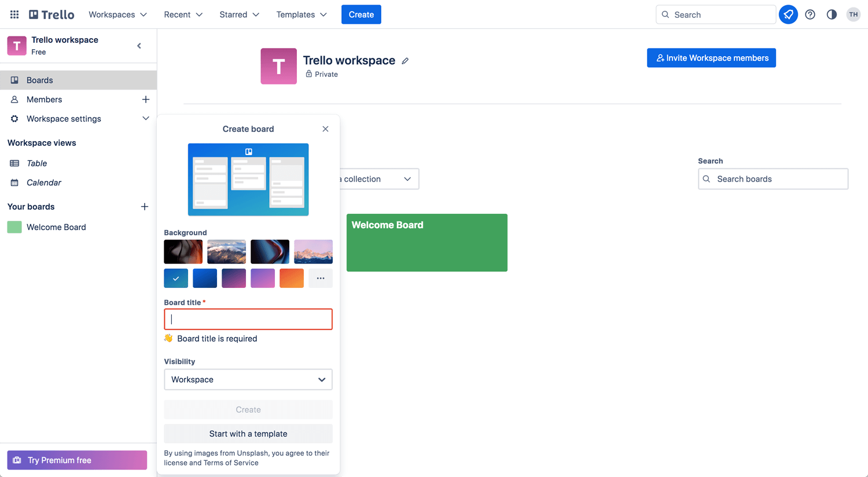Toggle the theme contrast icon
Viewport: 868px width, 477px height.
coord(832,14)
